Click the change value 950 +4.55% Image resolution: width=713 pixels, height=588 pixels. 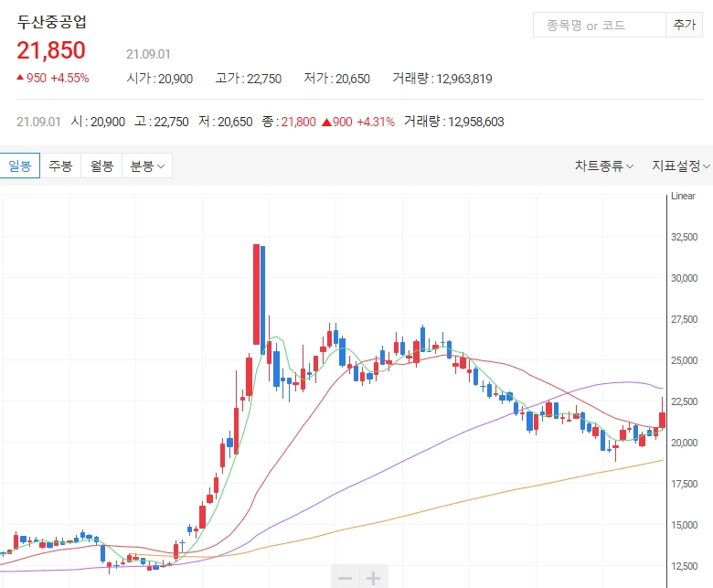pos(53,79)
